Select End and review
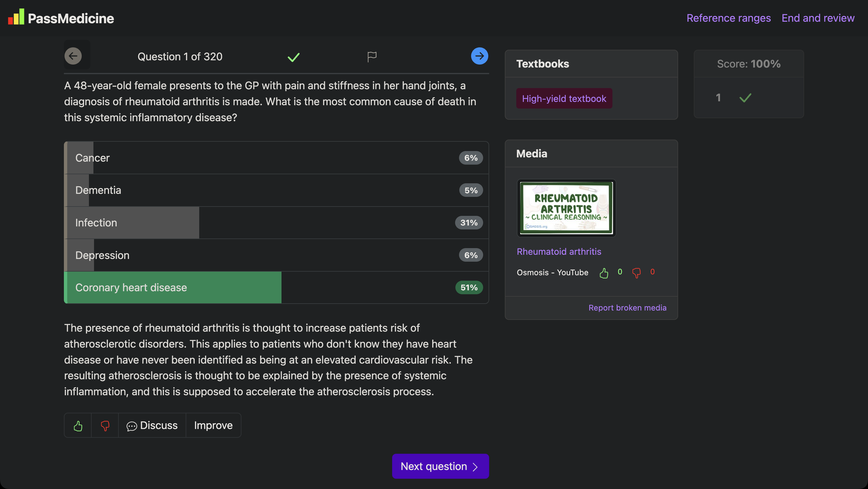This screenshot has width=868, height=489. tap(818, 18)
